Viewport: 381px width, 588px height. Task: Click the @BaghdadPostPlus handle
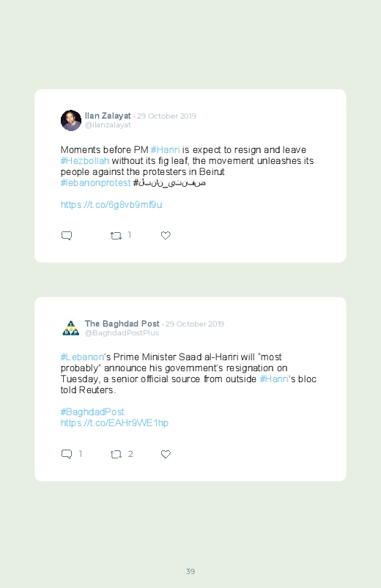pyautogui.click(x=122, y=333)
